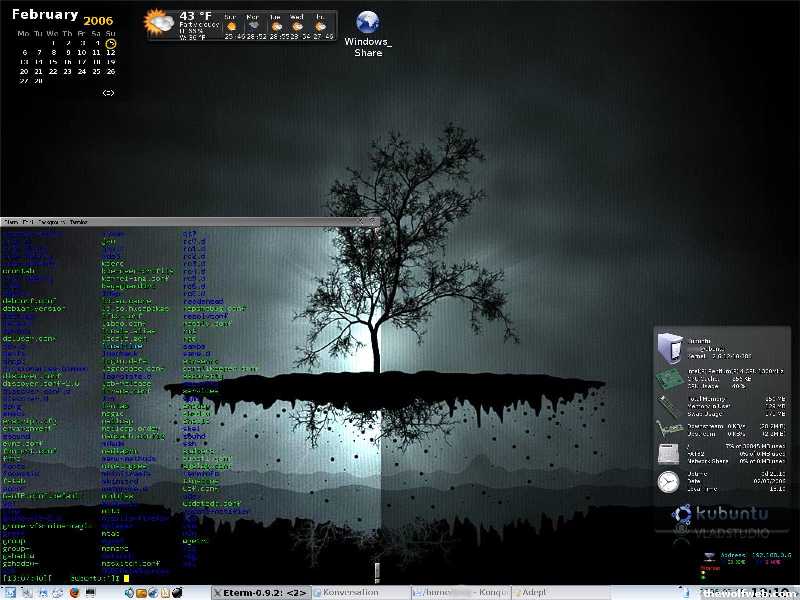
Task: Click the month navigation arrows under calendar
Action: coord(108,93)
